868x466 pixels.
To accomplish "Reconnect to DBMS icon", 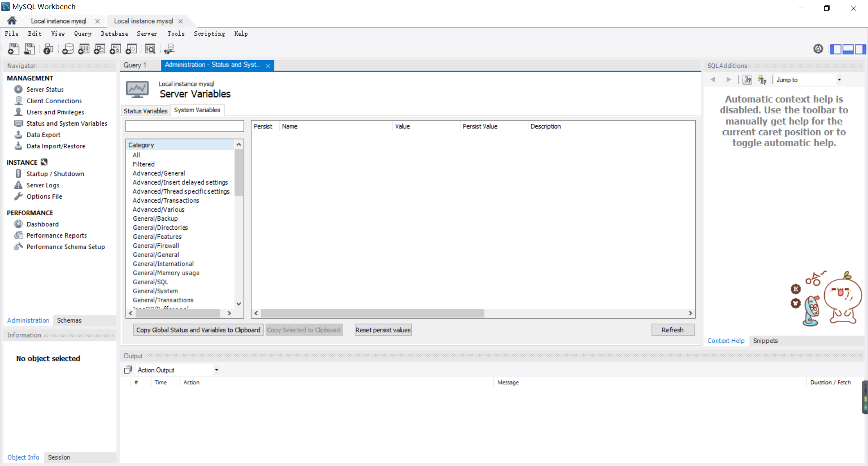I will tap(169, 49).
